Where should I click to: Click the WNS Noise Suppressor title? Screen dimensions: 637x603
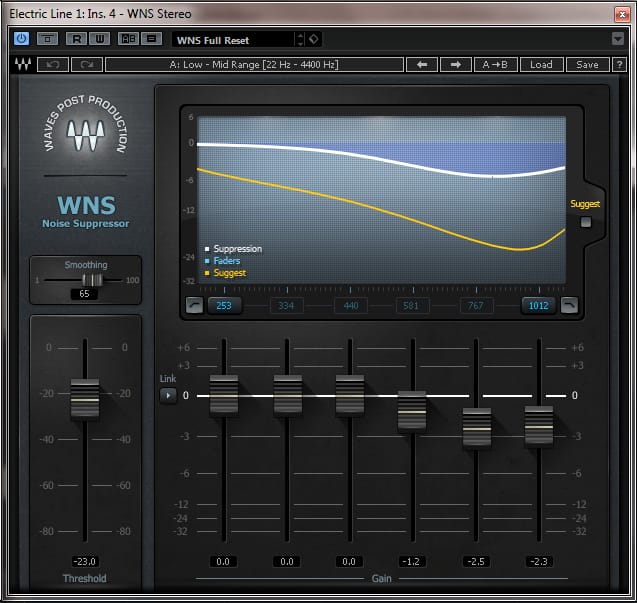86,211
